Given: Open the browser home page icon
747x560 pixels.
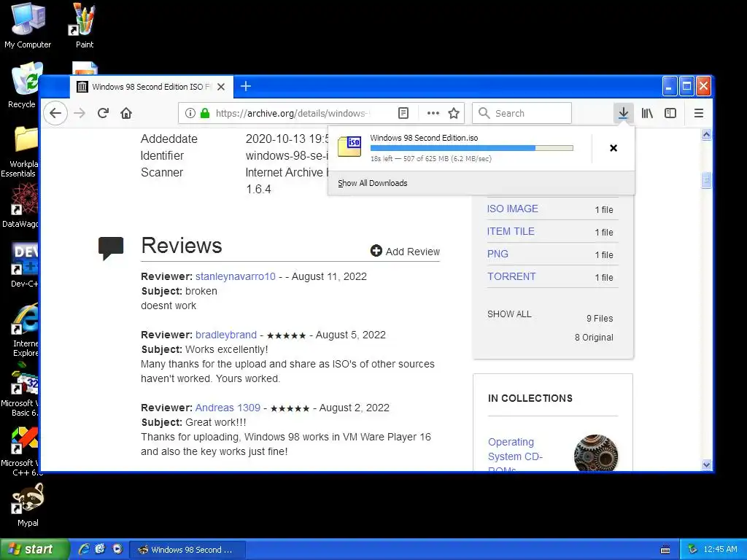Looking at the screenshot, I should click(x=126, y=113).
